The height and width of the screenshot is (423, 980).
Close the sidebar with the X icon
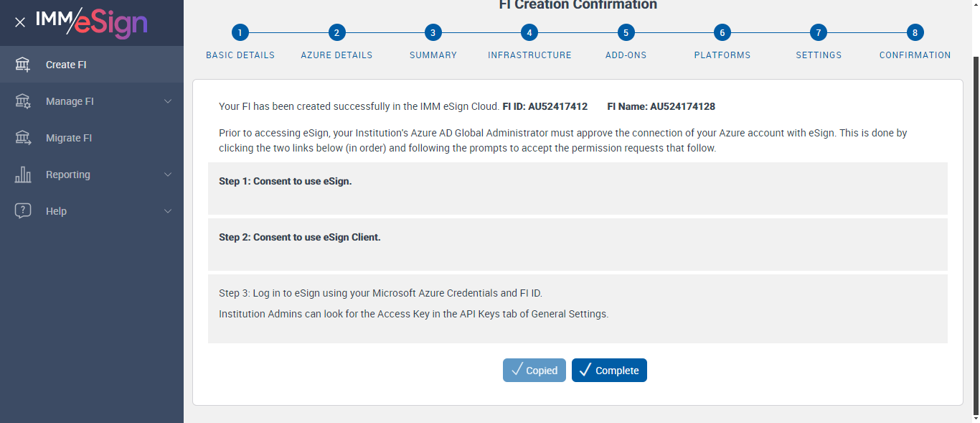20,22
